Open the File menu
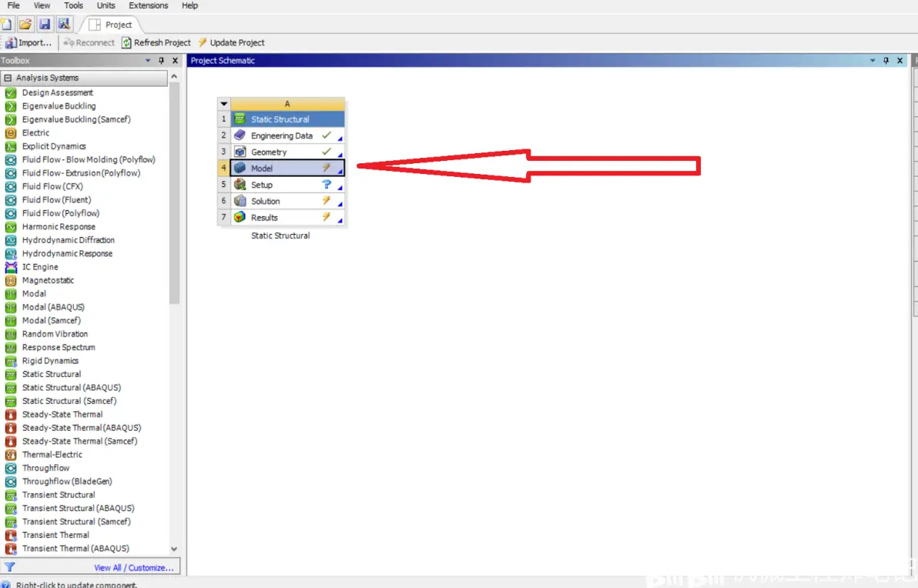Screen dimensions: 918x588 (x=13, y=5)
